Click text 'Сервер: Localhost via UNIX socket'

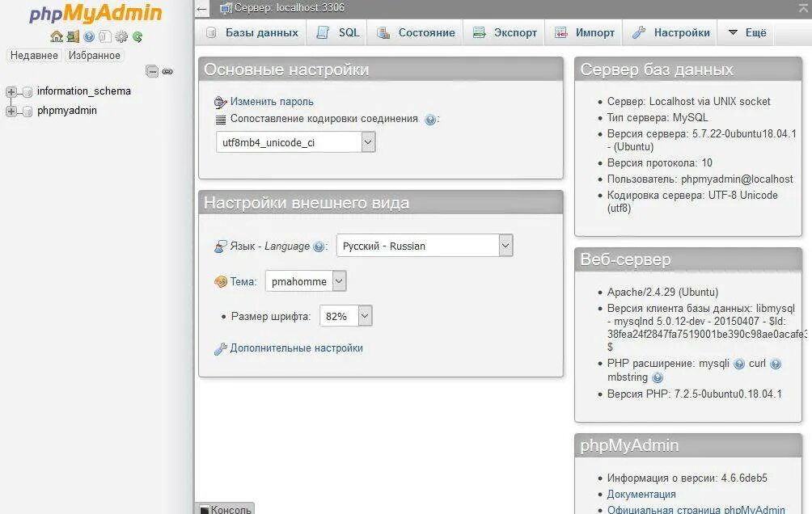(x=688, y=102)
